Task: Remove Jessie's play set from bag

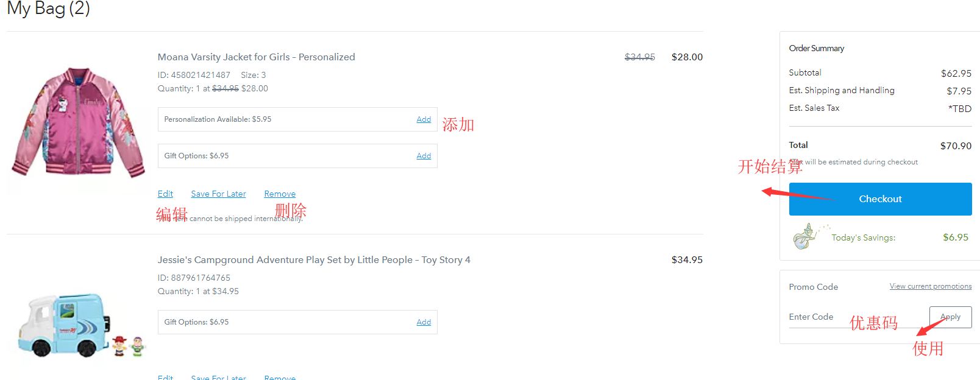Action: 280,377
